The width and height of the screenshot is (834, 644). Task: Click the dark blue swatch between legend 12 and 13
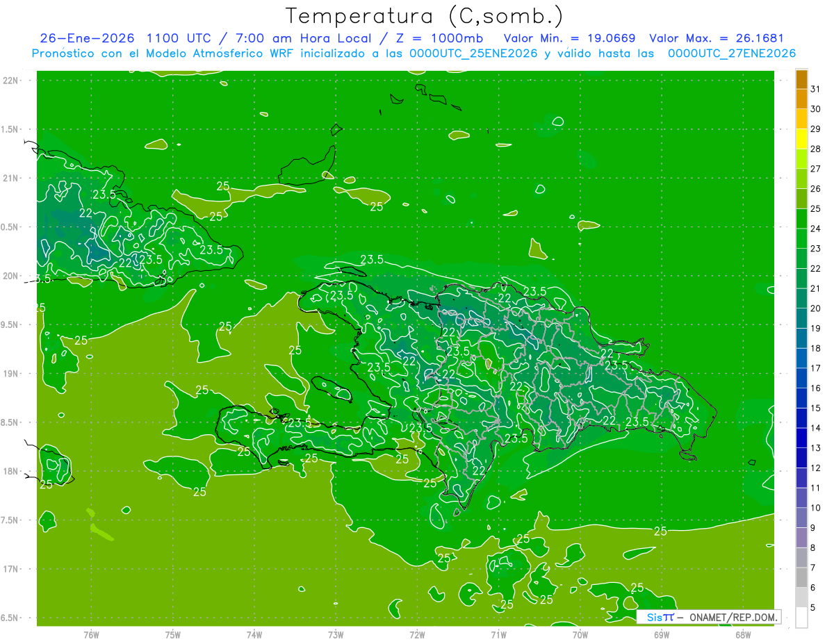pyautogui.click(x=801, y=458)
